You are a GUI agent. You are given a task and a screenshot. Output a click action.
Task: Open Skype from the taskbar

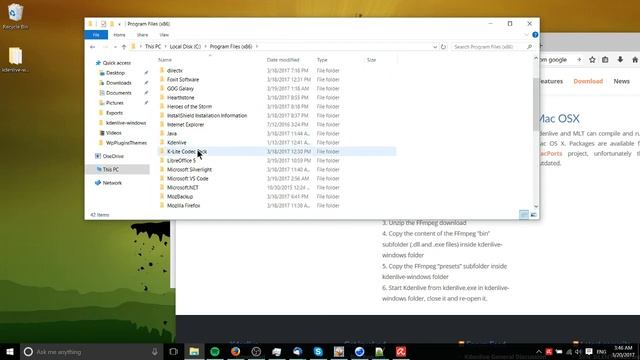pyautogui.click(x=318, y=351)
